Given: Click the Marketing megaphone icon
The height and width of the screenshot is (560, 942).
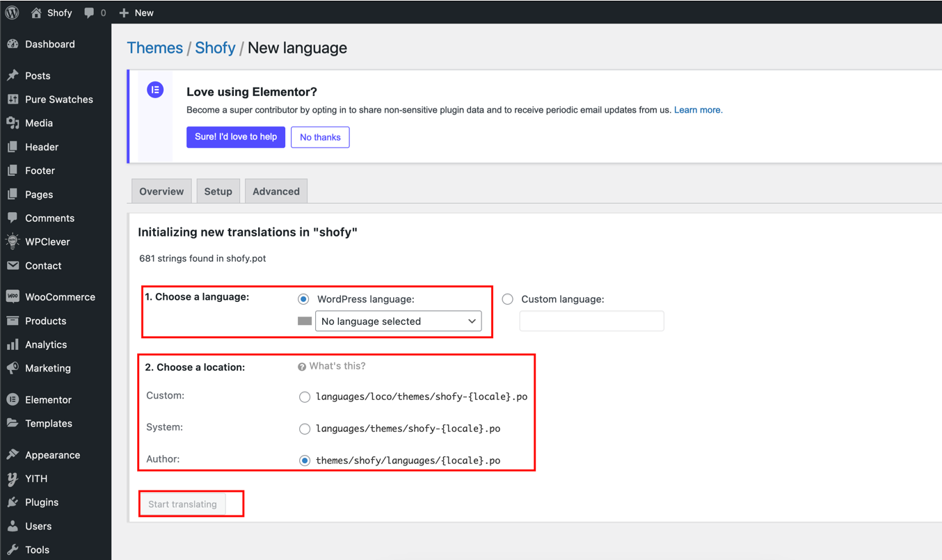Looking at the screenshot, I should (x=13, y=368).
